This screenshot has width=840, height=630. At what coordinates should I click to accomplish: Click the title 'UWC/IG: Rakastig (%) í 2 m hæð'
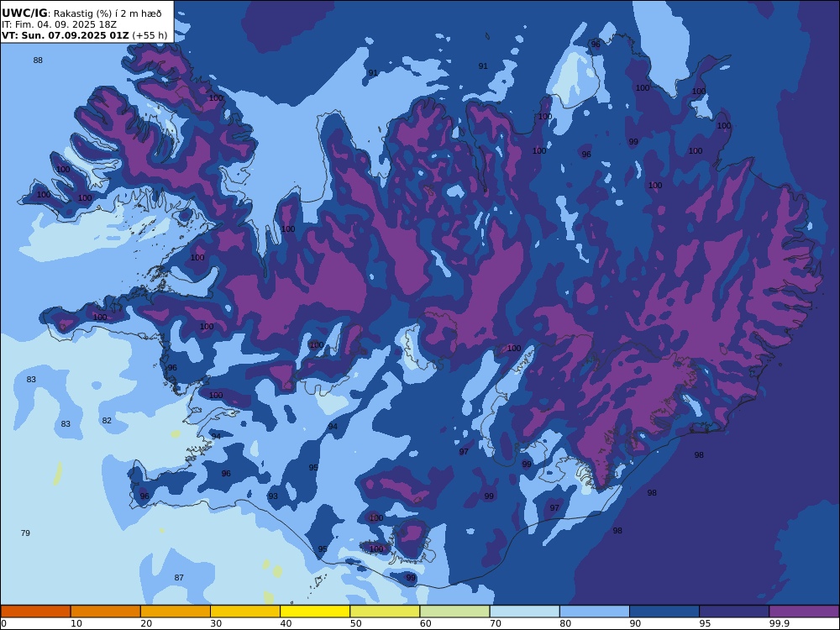click(x=81, y=13)
